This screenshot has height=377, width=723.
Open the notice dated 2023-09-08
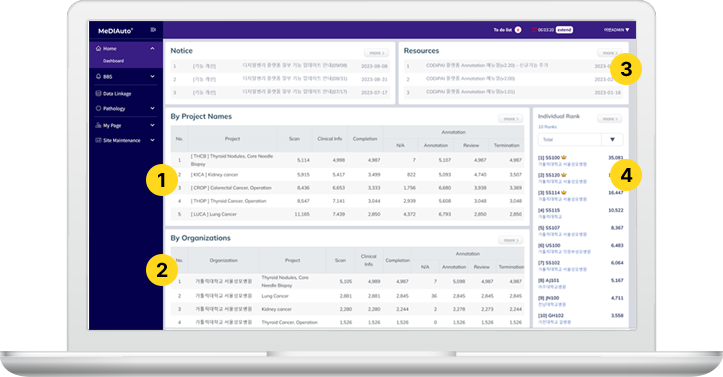[x=280, y=66]
